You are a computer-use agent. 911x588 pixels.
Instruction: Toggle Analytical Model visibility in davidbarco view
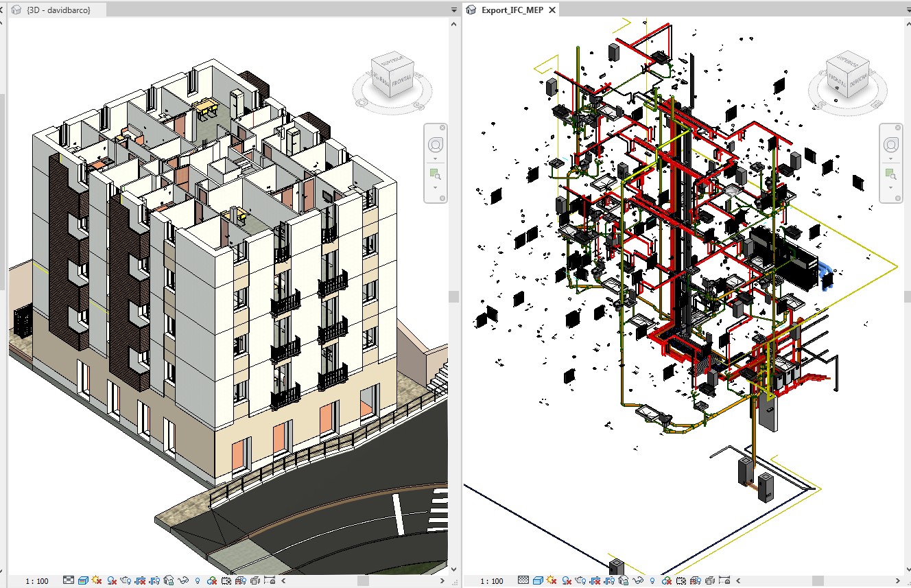pos(241,580)
